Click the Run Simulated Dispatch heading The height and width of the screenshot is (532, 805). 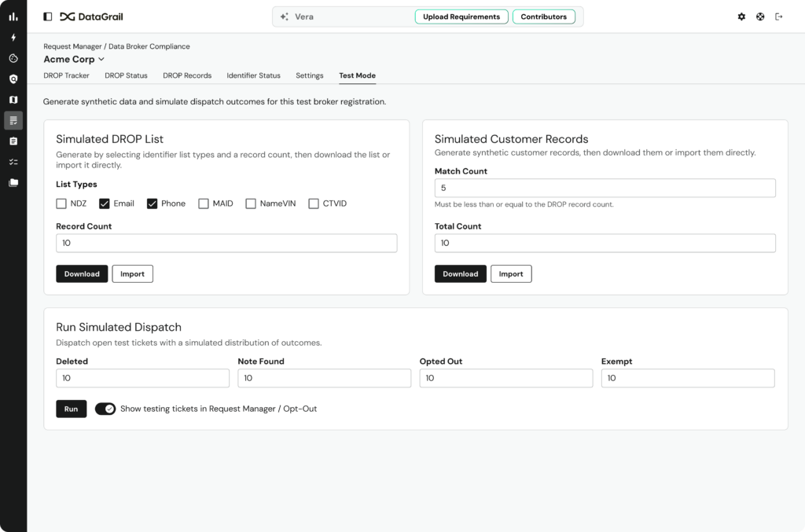click(x=119, y=328)
